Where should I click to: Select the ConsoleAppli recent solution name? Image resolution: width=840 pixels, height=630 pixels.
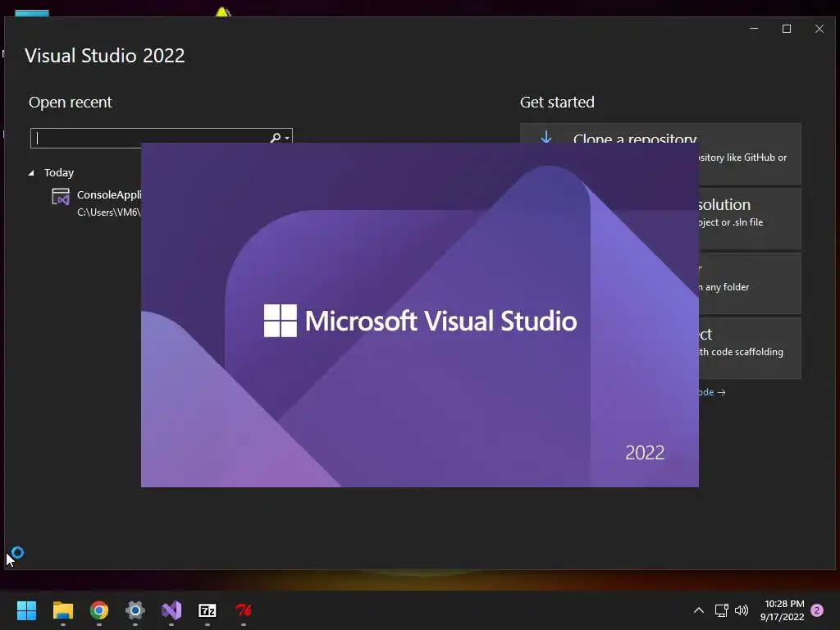pyautogui.click(x=109, y=194)
